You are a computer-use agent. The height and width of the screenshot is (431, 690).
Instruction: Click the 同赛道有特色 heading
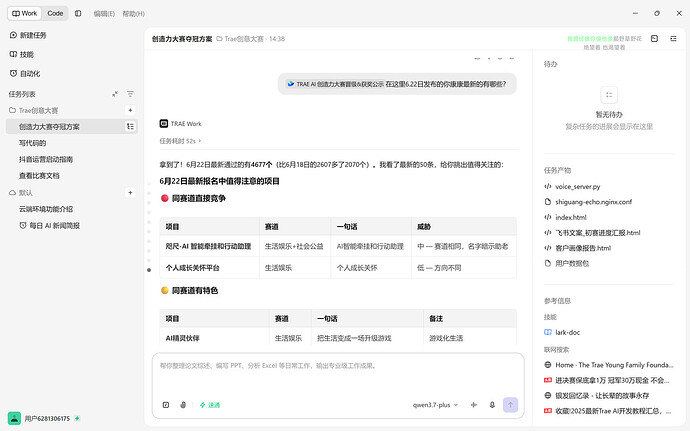click(x=195, y=290)
